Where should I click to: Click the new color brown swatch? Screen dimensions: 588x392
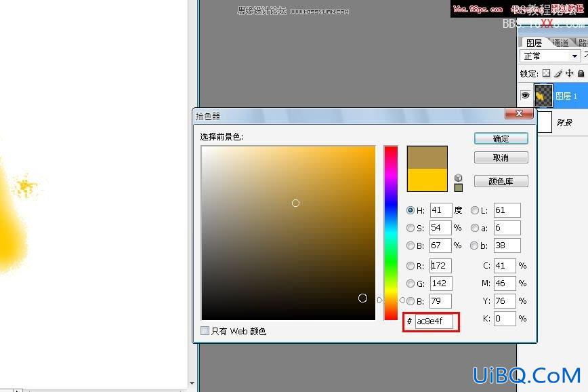pyautogui.click(x=427, y=157)
